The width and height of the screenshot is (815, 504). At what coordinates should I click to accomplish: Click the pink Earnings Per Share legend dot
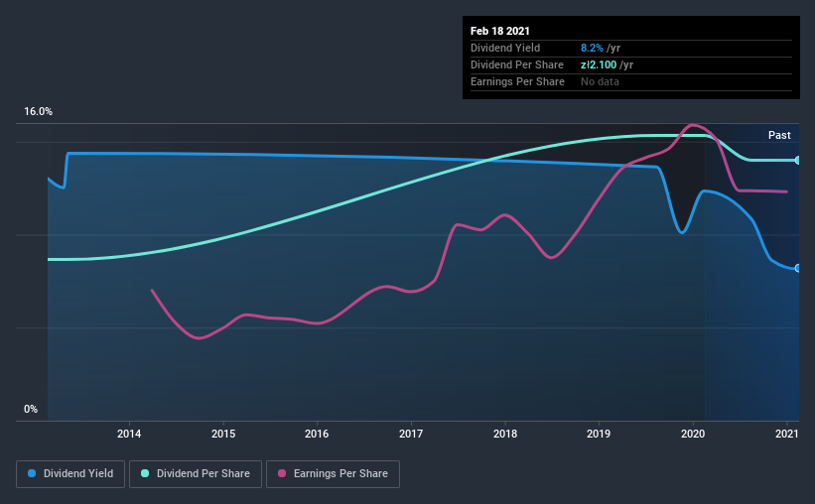(282, 473)
